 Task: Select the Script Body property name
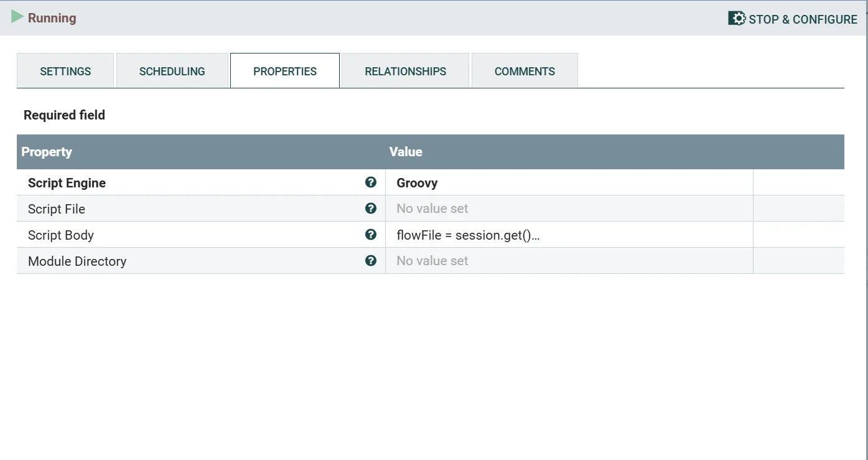tap(61, 235)
